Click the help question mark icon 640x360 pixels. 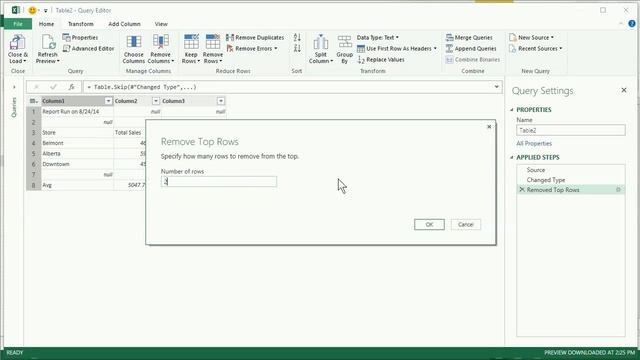(632, 24)
